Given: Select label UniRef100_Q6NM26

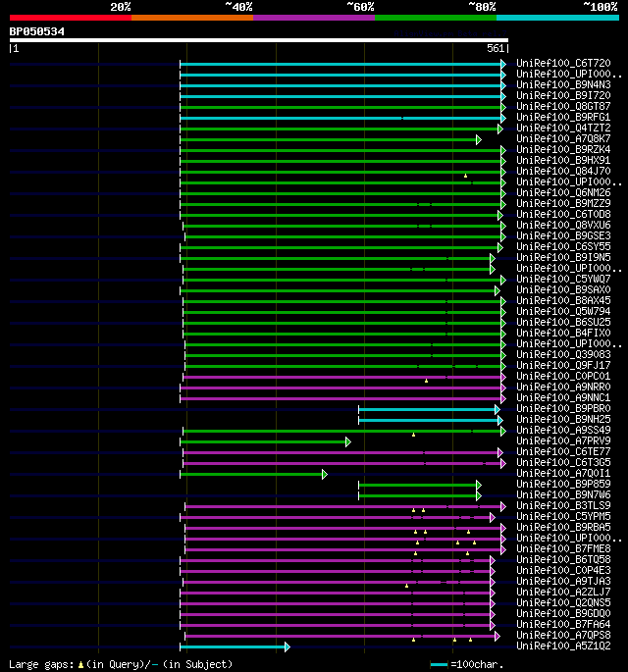Looking at the screenshot, I should [x=563, y=193].
